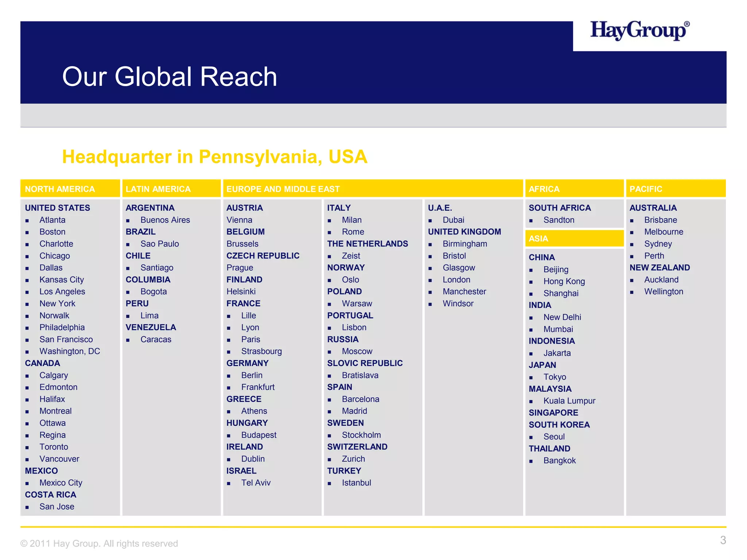Select the SLOVIC REPUBLIC heading

click(x=365, y=363)
